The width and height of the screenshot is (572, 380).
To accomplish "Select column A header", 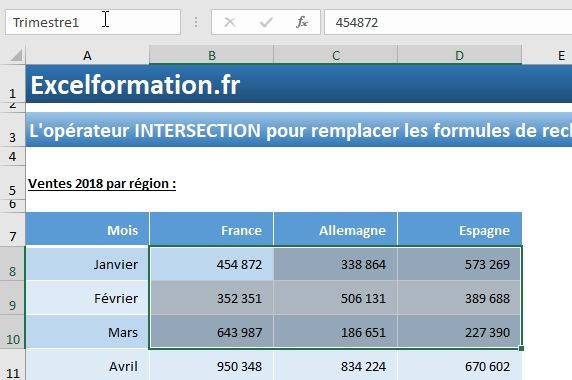I will (87, 55).
